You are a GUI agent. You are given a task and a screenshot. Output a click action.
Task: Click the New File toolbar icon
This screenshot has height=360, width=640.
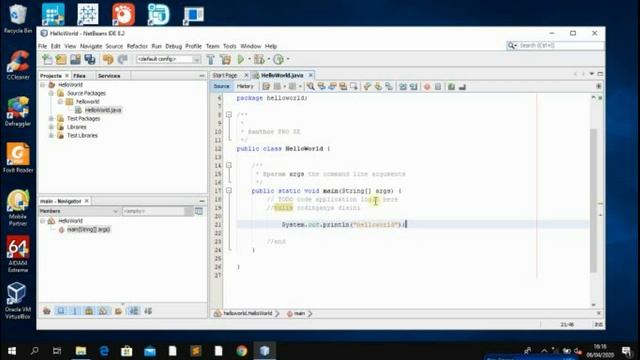47,60
